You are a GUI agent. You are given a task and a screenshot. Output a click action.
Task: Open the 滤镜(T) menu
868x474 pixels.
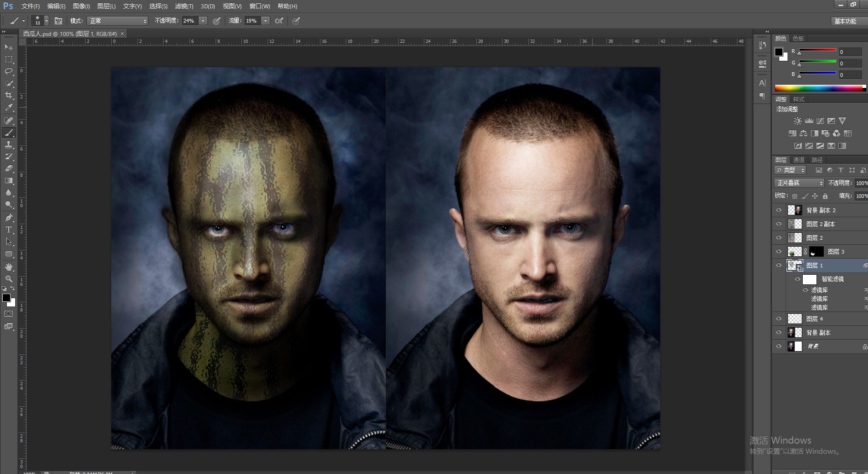pyautogui.click(x=184, y=6)
